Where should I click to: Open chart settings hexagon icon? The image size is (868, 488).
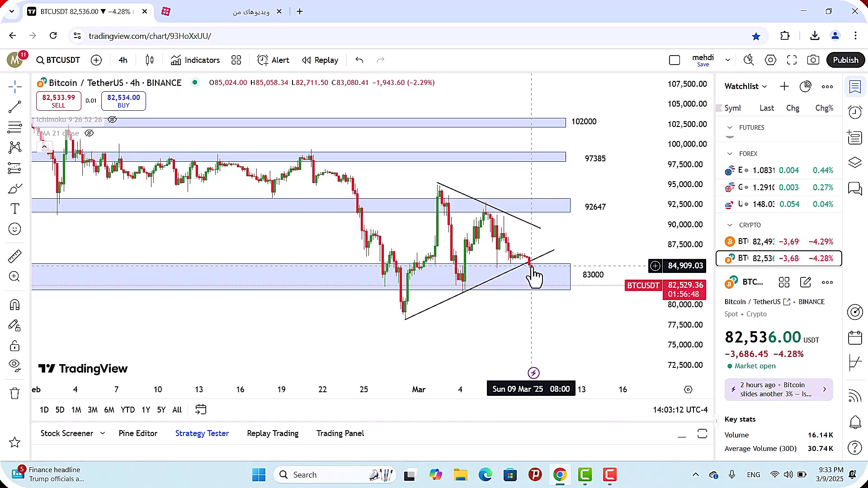click(x=770, y=60)
